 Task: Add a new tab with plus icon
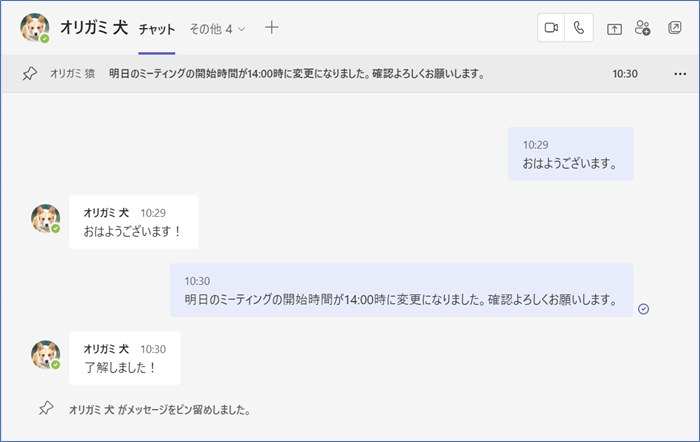coord(271,28)
